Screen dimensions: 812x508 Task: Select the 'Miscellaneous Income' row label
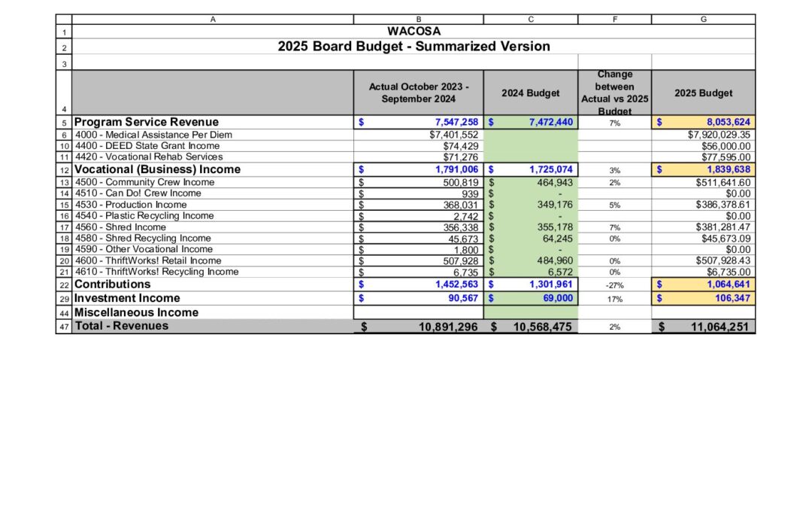[136, 312]
